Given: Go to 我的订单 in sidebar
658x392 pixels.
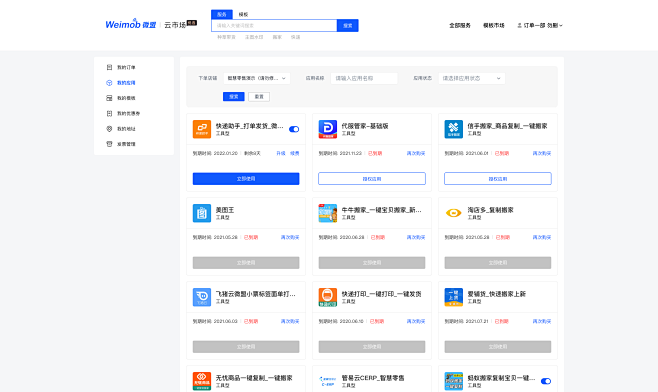Looking at the screenshot, I should point(126,67).
